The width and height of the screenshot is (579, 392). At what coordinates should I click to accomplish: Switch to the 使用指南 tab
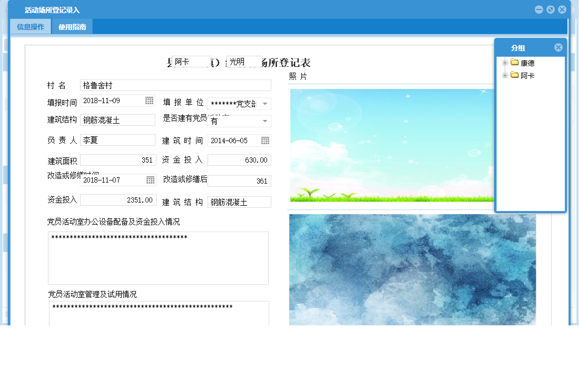point(73,26)
